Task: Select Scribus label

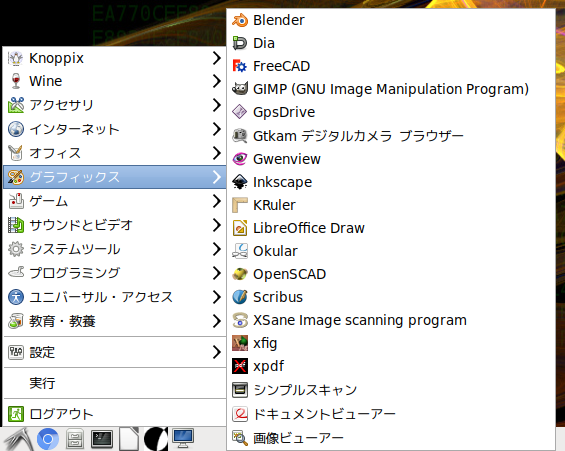Action: coord(278,297)
